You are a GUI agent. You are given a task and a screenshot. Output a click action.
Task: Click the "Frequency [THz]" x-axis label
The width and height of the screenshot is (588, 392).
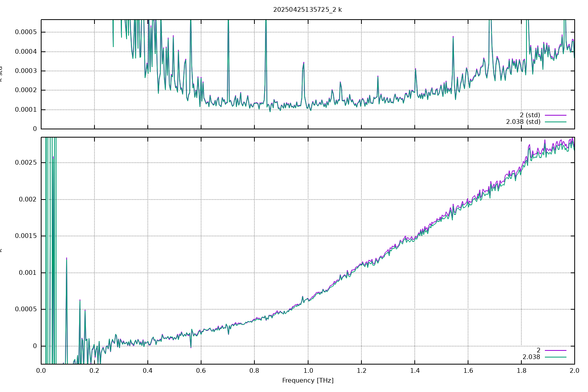coord(308,380)
